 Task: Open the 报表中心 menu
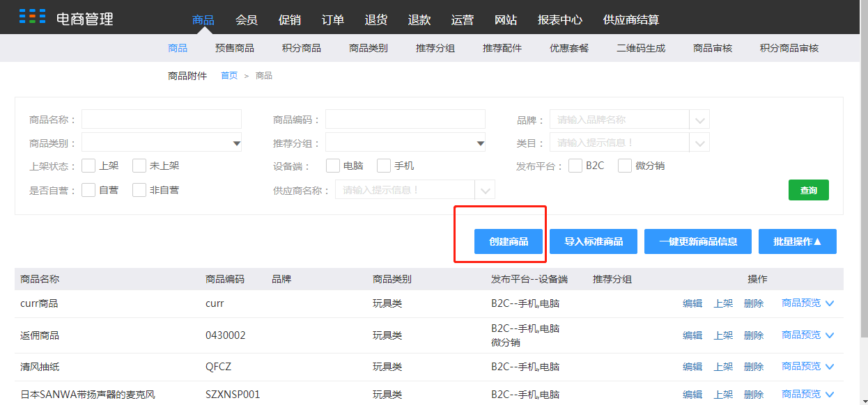pyautogui.click(x=560, y=20)
